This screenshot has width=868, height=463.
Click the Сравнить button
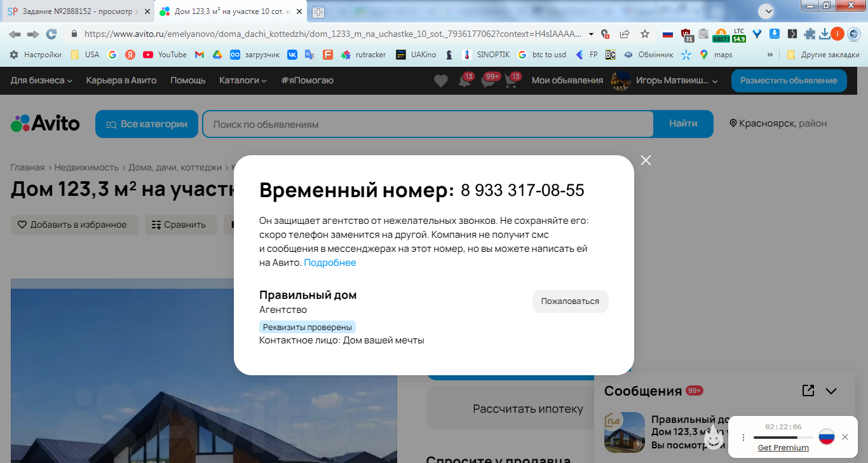pyautogui.click(x=181, y=225)
